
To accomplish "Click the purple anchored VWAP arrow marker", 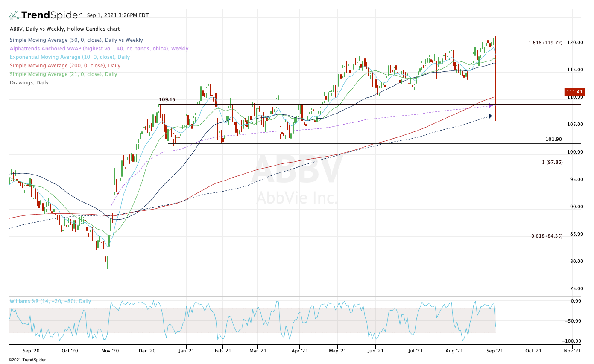I will click(491, 106).
